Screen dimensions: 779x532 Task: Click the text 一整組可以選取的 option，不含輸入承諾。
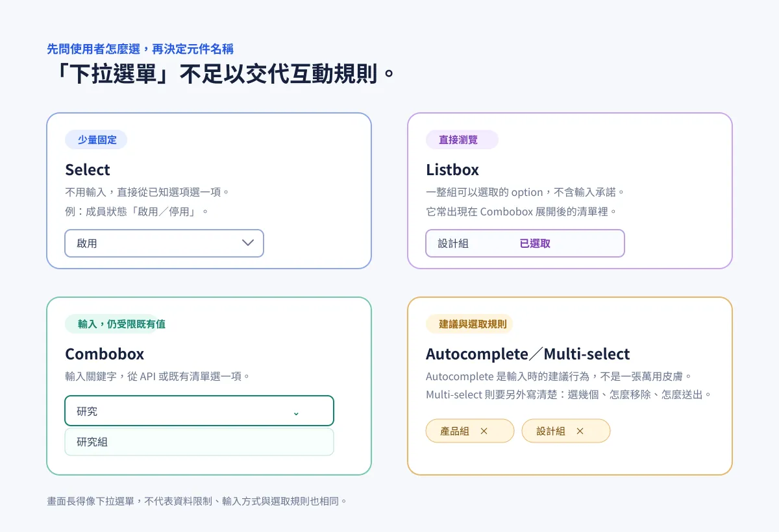pyautogui.click(x=525, y=192)
